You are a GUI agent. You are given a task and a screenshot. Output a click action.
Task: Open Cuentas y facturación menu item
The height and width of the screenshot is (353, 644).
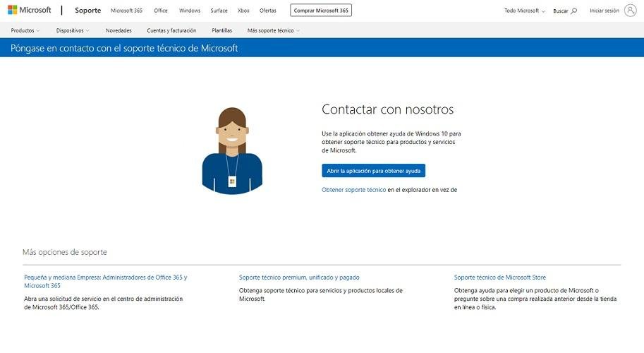171,30
